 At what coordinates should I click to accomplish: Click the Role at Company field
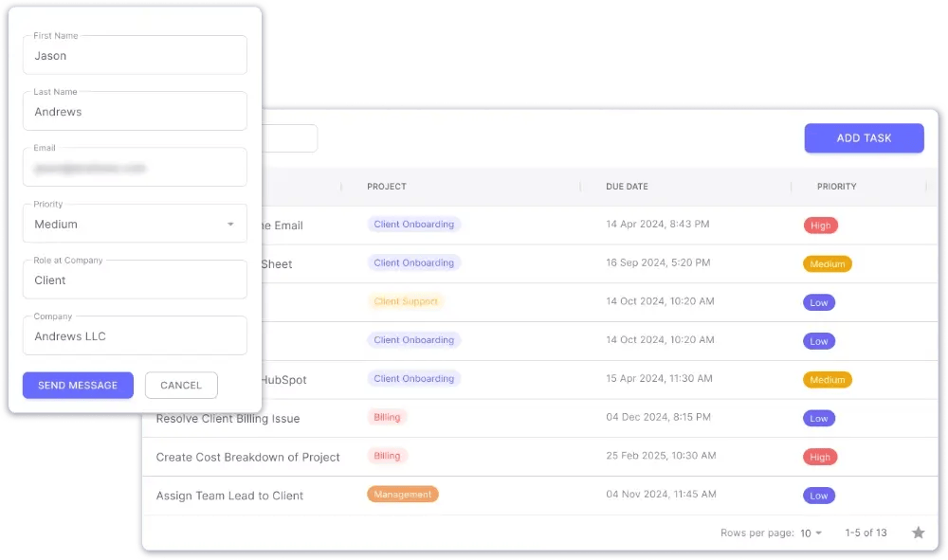tap(134, 279)
